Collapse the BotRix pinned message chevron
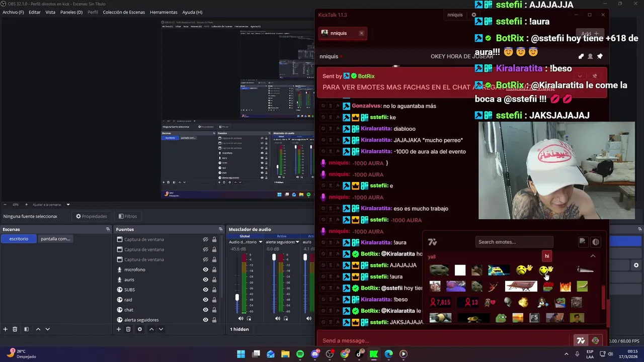The height and width of the screenshot is (362, 644). click(580, 76)
